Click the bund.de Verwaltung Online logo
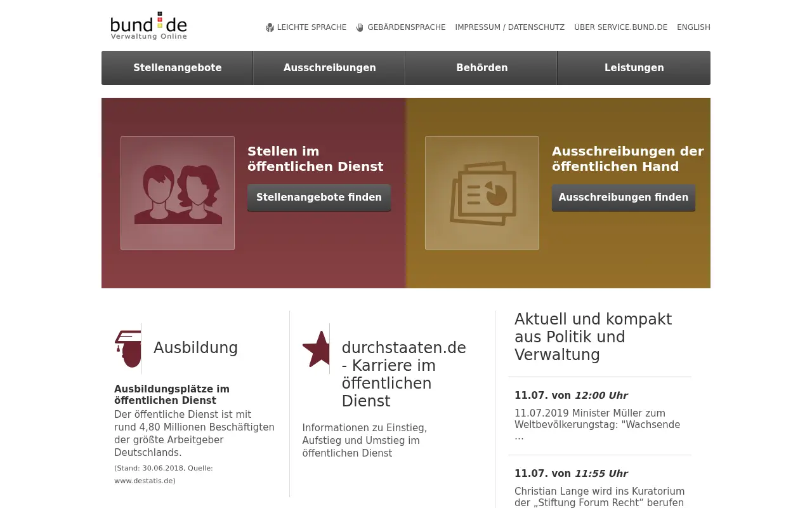Image resolution: width=812 pixels, height=508 pixels. click(x=148, y=26)
